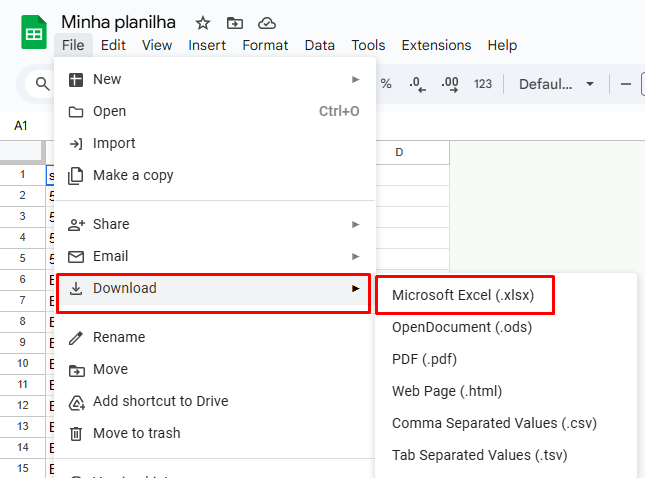Image resolution: width=645 pixels, height=478 pixels.
Task: Open the Default font dropdown
Action: click(x=556, y=84)
